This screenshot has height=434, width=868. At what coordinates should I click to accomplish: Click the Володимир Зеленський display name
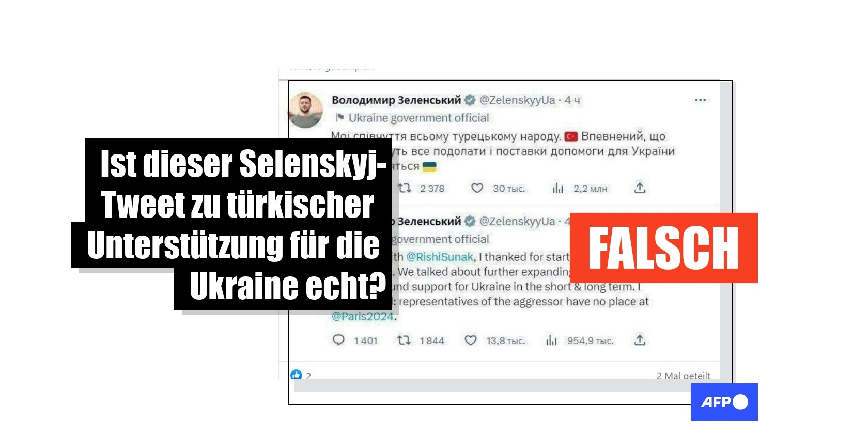(x=396, y=100)
